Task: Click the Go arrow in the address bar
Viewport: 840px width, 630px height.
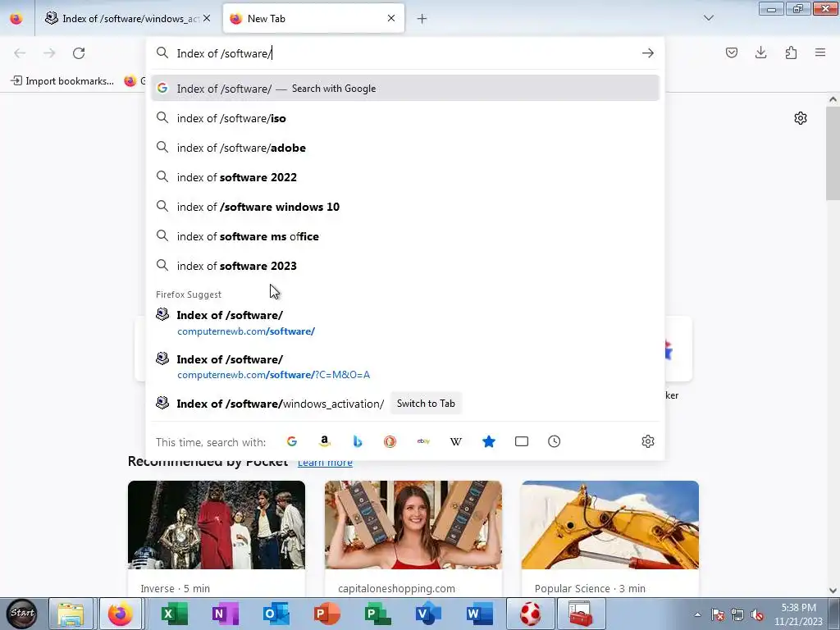Action: 648,53
